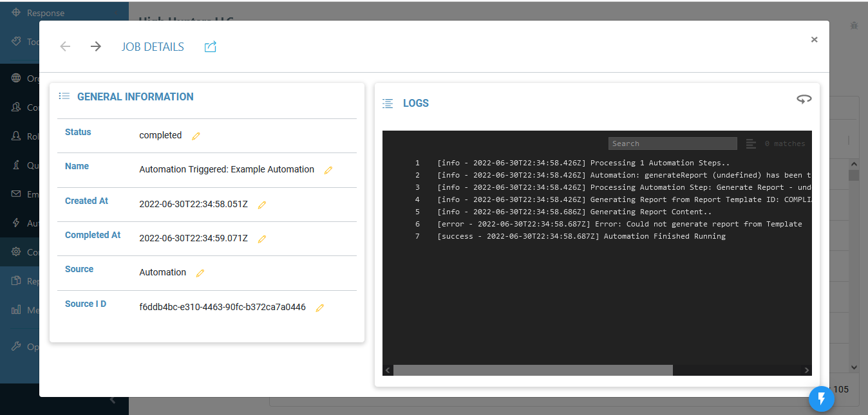Click the blue lightning bolt floating button
Image resolution: width=868 pixels, height=415 pixels.
tap(821, 399)
